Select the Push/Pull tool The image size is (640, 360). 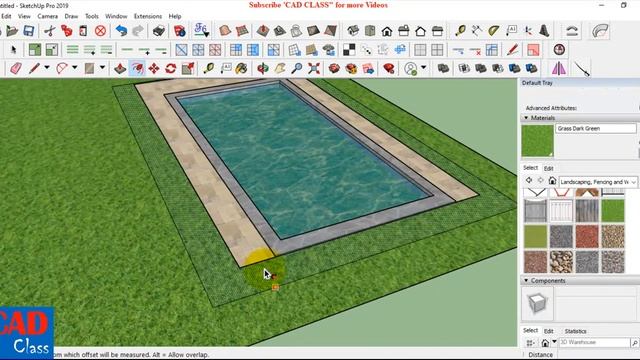click(120, 68)
